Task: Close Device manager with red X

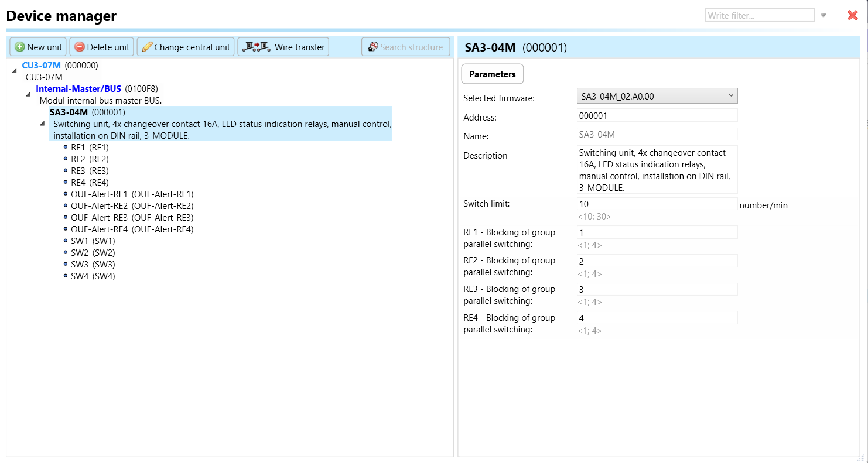Action: tap(852, 16)
